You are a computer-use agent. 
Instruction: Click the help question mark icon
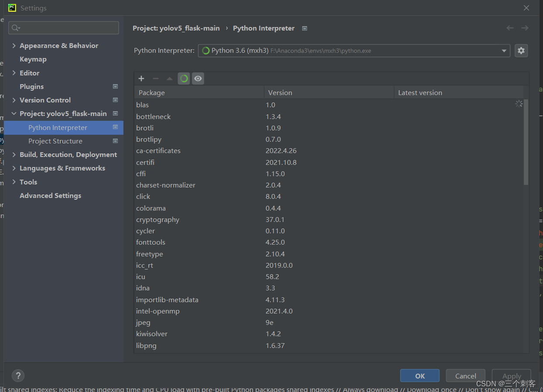[x=18, y=375]
